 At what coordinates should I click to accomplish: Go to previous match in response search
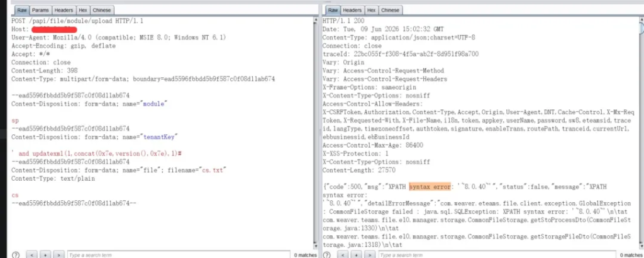344,255
